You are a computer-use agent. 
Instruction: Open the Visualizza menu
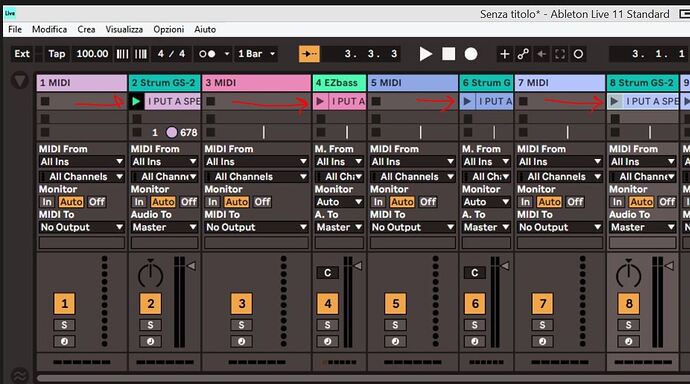(x=124, y=29)
